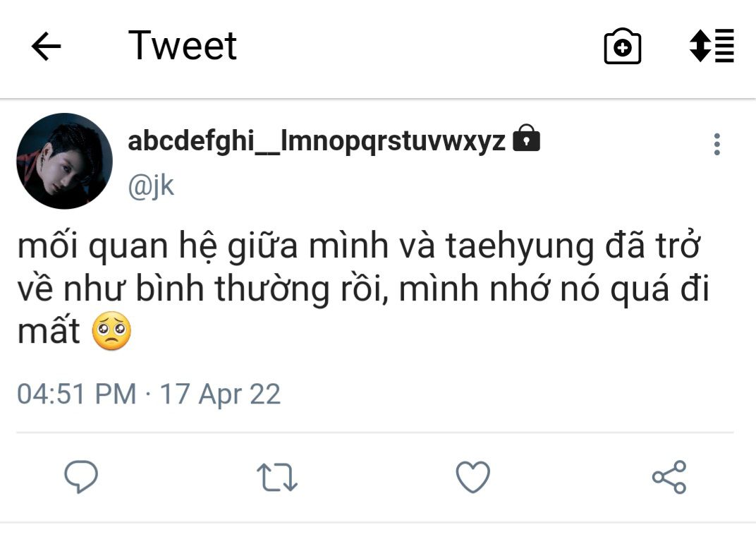756x544 pixels.
Task: Open the user's profile picture
Action: point(64,161)
